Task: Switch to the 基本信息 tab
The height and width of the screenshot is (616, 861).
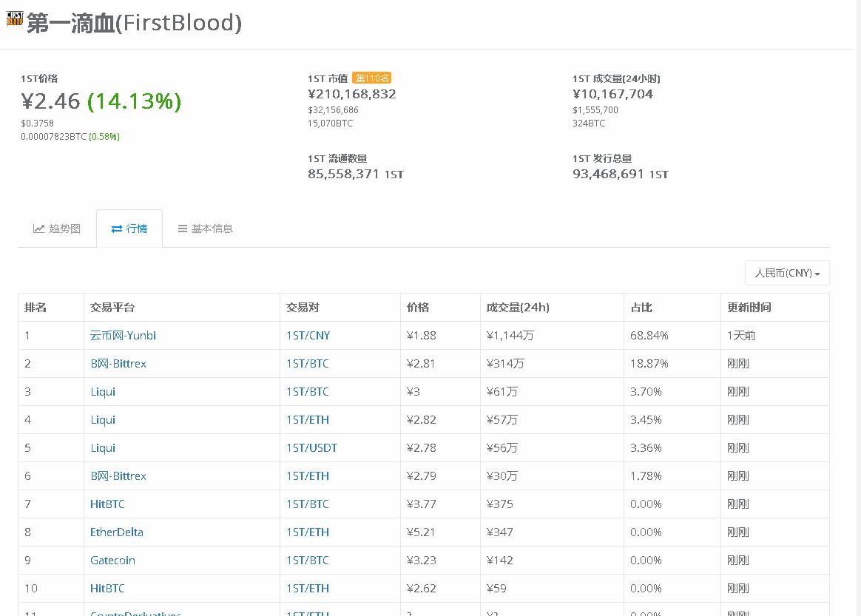Action: click(x=206, y=229)
